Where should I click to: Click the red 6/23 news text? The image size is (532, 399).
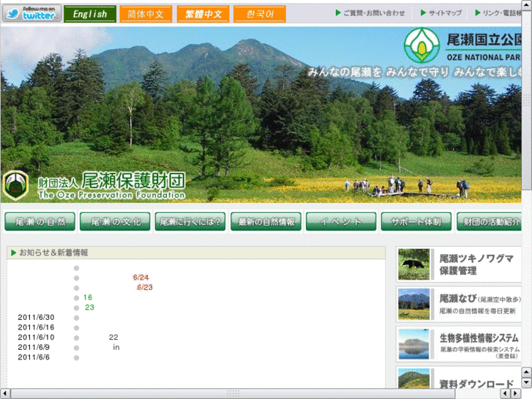[x=145, y=287]
